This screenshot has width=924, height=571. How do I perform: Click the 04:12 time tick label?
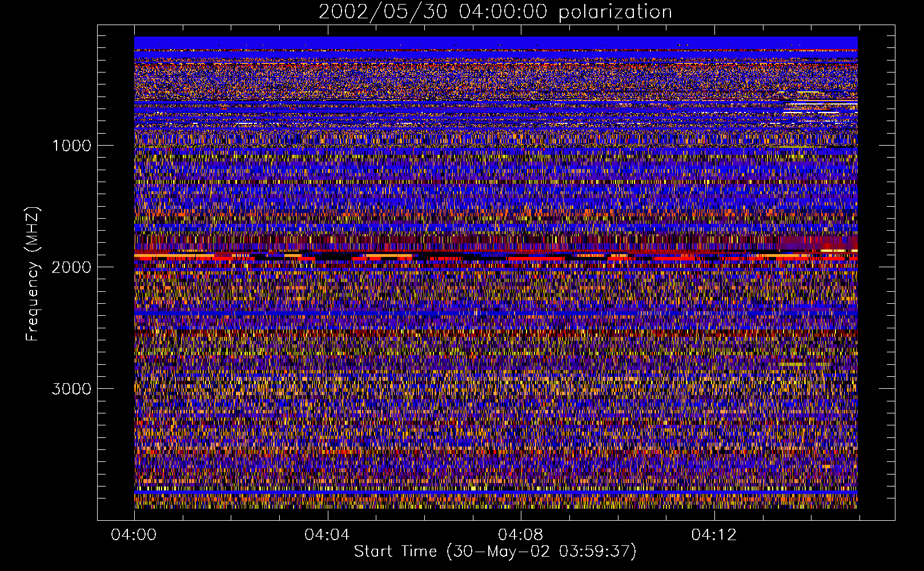[x=714, y=535]
